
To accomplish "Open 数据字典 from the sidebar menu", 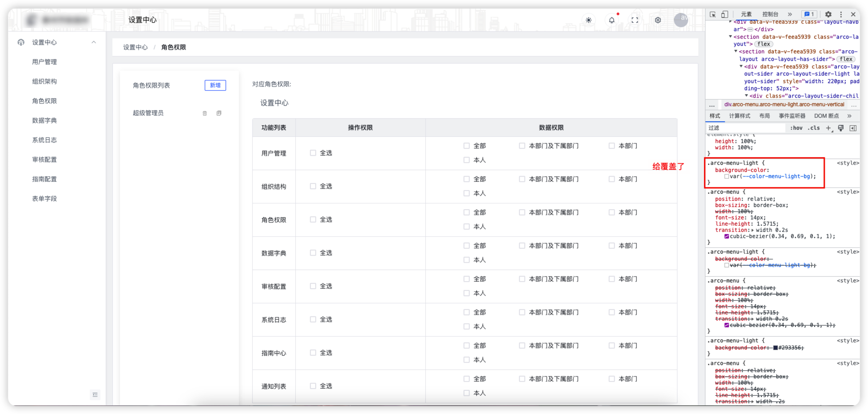I will [x=44, y=120].
